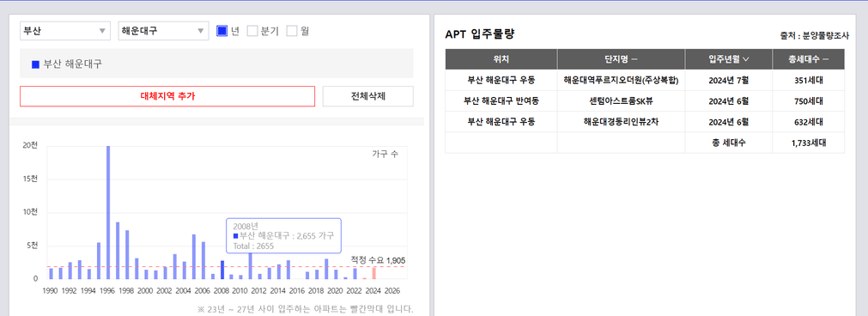Click blue swatch beside 부산 해운대구 legend
The height and width of the screenshot is (316, 868).
click(36, 64)
